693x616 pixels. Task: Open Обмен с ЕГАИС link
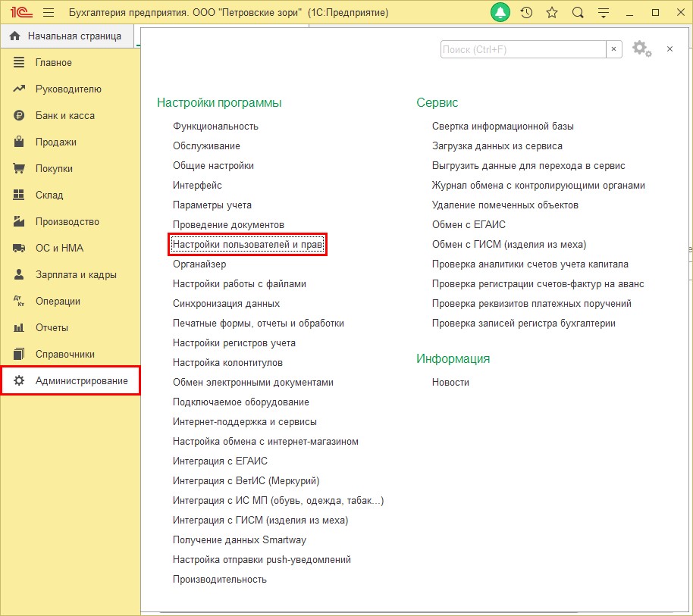[x=469, y=225]
